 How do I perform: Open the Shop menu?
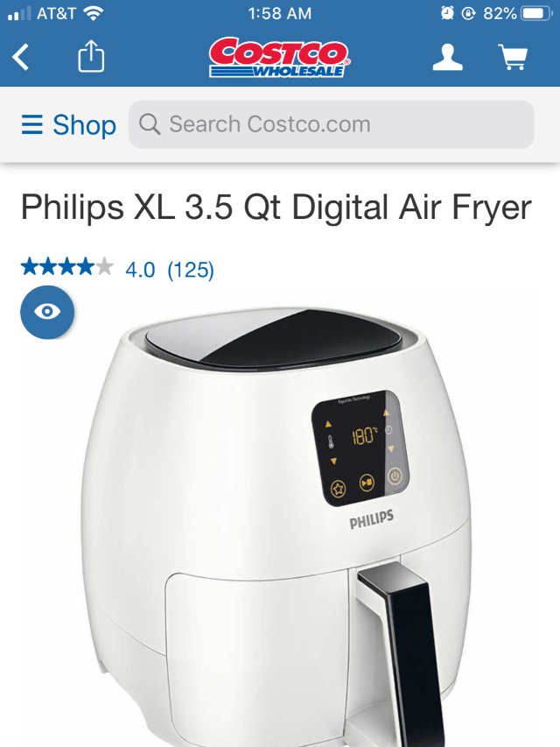(x=68, y=125)
